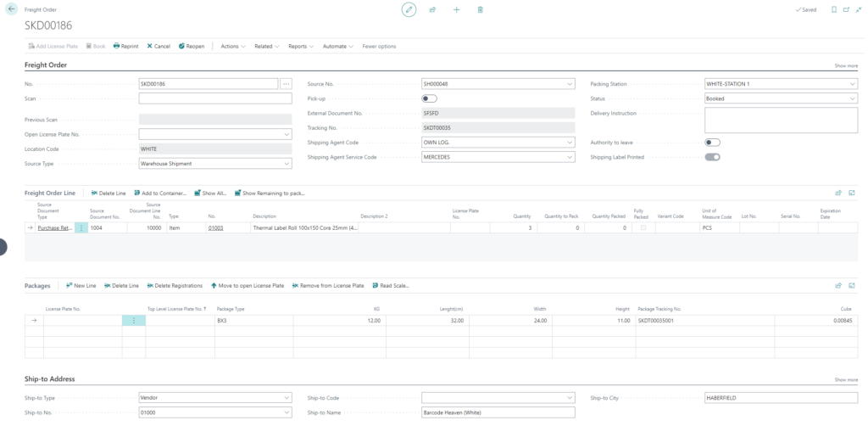
Task: Toggle the Pick-up switch
Action: tap(429, 98)
